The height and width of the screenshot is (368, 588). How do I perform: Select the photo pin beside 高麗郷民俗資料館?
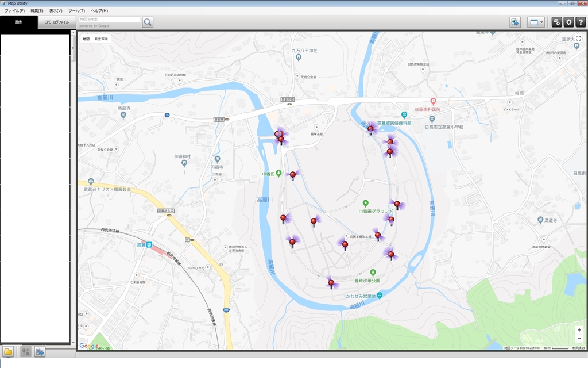pos(370,129)
